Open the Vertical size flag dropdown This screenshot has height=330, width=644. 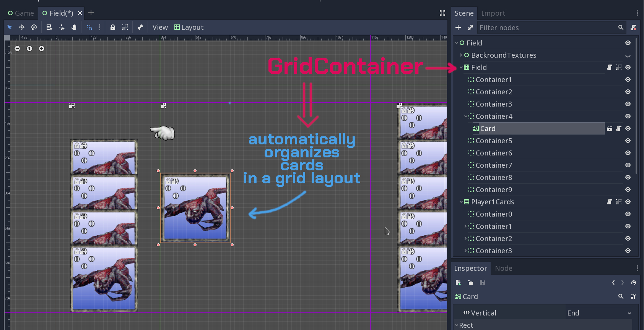pyautogui.click(x=599, y=313)
